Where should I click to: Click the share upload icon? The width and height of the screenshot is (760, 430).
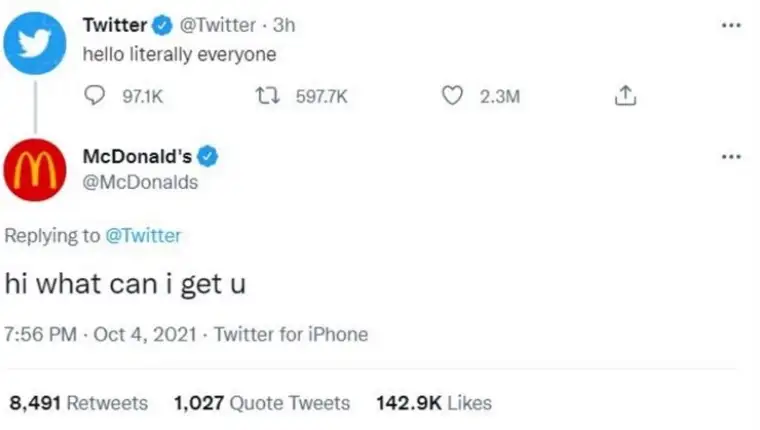625,96
